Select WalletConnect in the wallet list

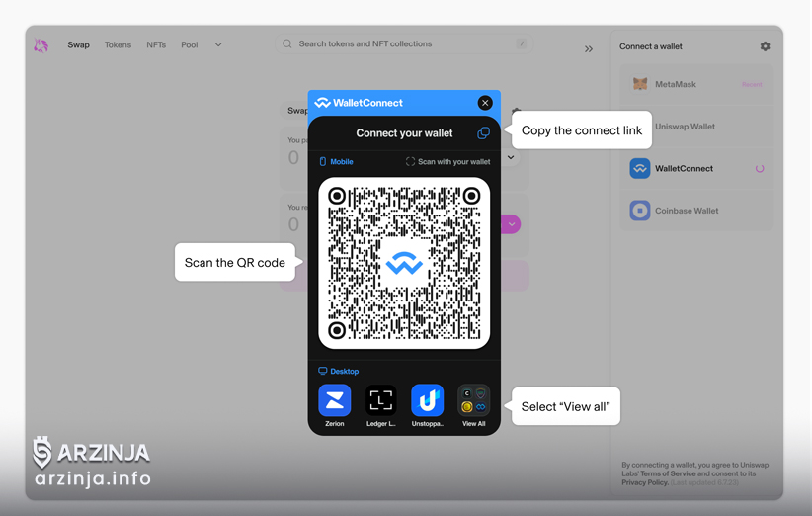coord(696,168)
